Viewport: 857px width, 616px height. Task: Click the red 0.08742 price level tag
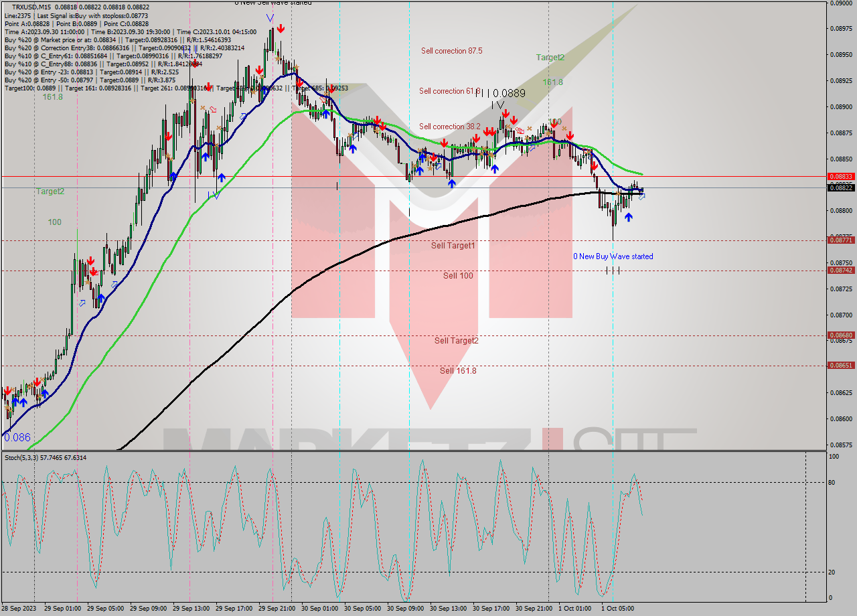[x=841, y=271]
